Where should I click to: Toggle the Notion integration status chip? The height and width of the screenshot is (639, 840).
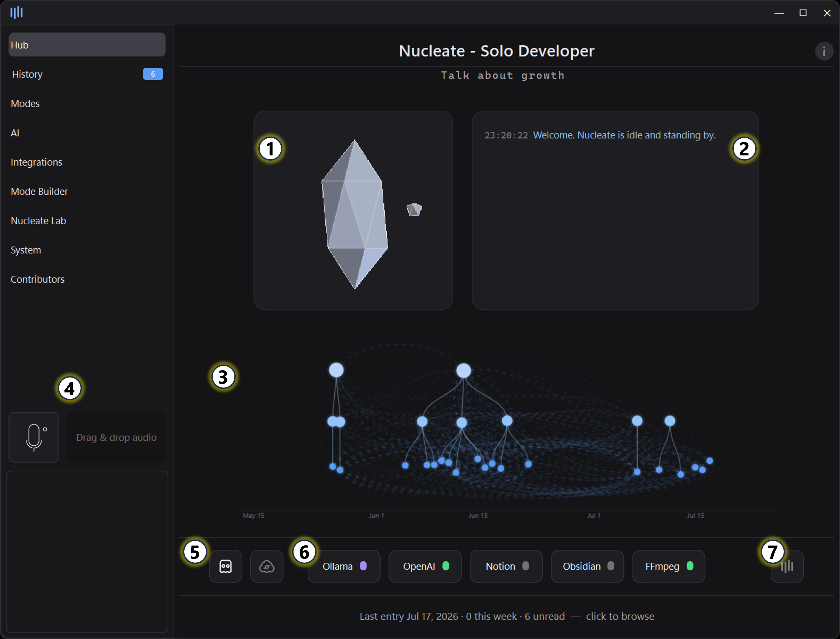click(x=506, y=566)
